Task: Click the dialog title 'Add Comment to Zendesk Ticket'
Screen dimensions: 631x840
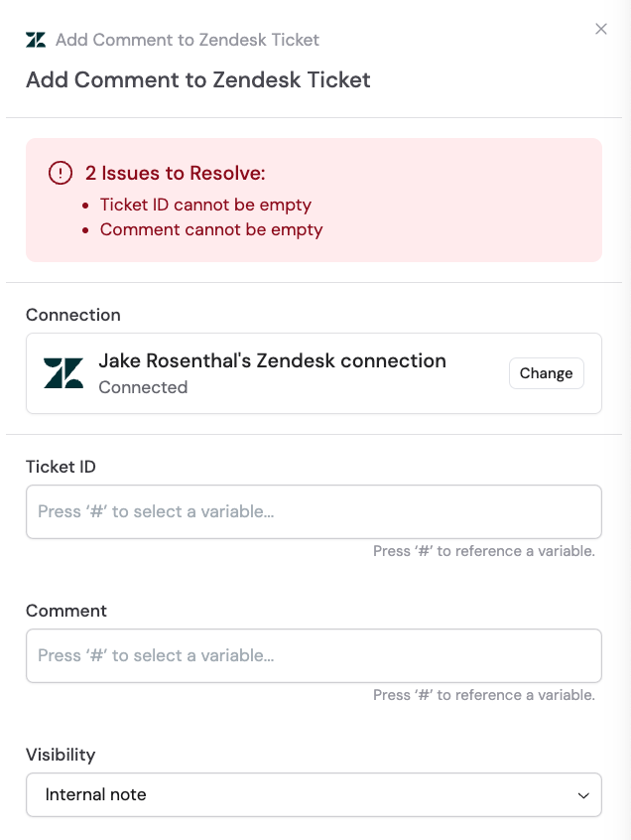Action: (197, 79)
